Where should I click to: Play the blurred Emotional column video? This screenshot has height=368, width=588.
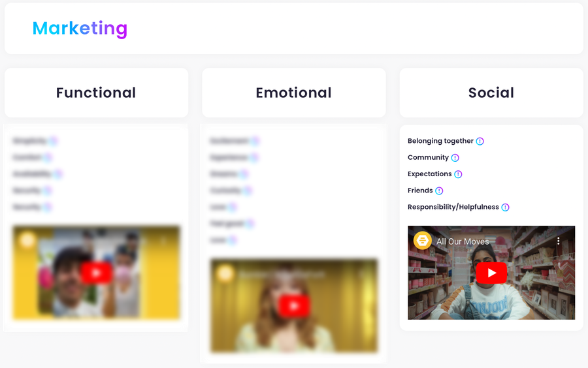tap(294, 306)
